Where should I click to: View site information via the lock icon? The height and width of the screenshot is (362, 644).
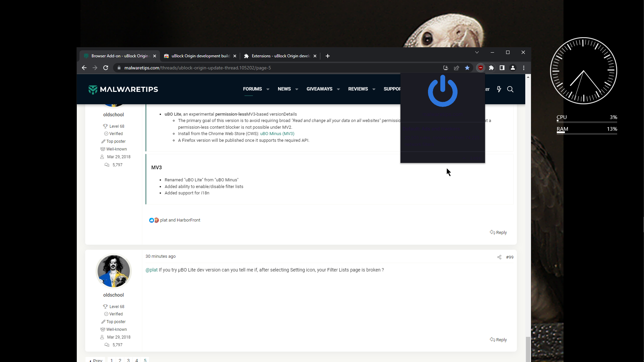119,68
